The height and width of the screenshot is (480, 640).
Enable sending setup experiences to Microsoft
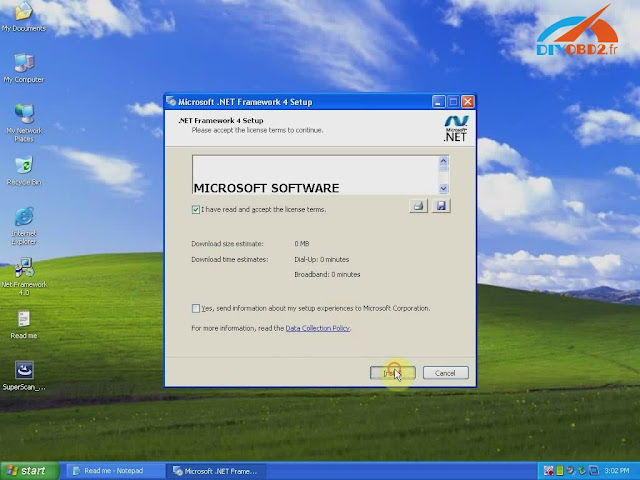pos(196,308)
